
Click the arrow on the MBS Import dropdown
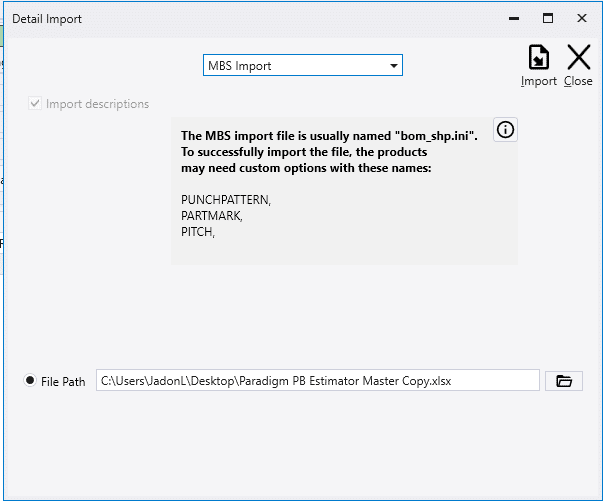[393, 66]
